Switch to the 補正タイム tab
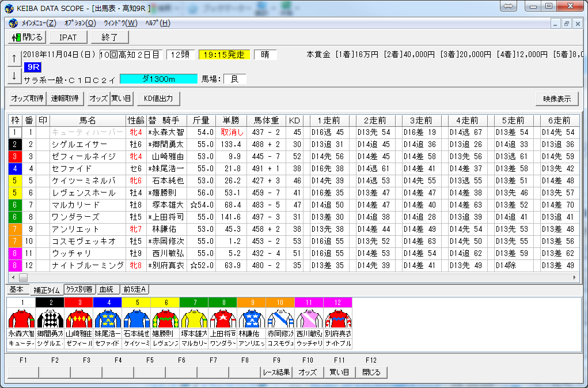This screenshot has width=588, height=388. click(x=47, y=290)
